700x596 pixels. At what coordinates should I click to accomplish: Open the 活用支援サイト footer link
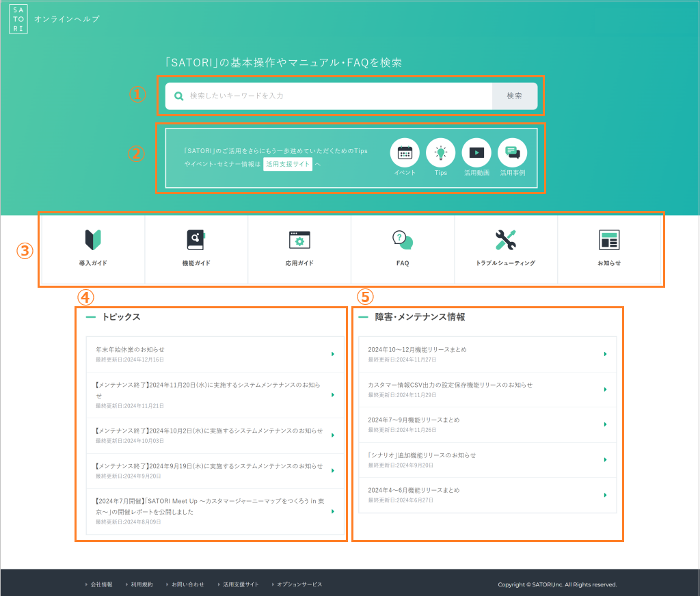[x=241, y=584]
